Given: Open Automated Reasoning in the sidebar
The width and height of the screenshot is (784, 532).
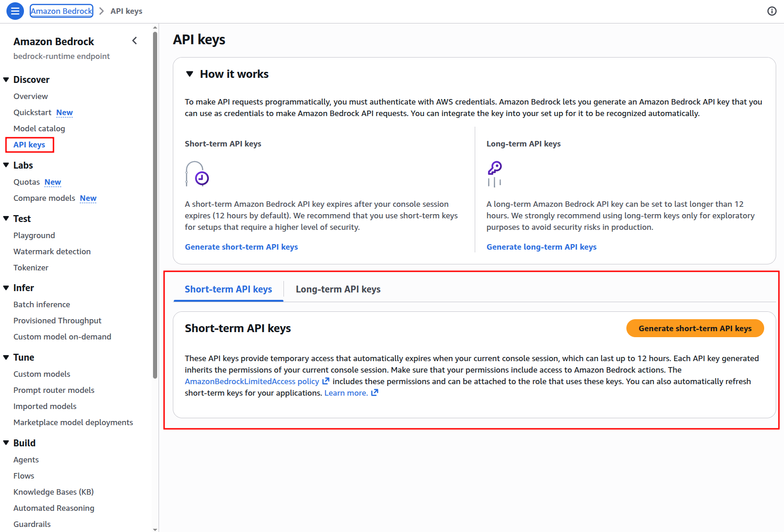Looking at the screenshot, I should pos(54,508).
